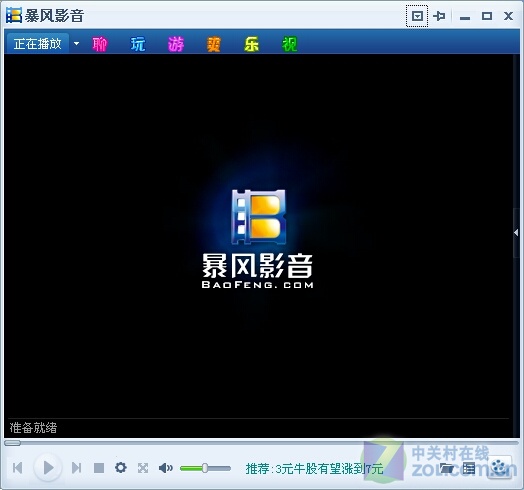Skip to next track
The image size is (524, 490).
[x=77, y=468]
